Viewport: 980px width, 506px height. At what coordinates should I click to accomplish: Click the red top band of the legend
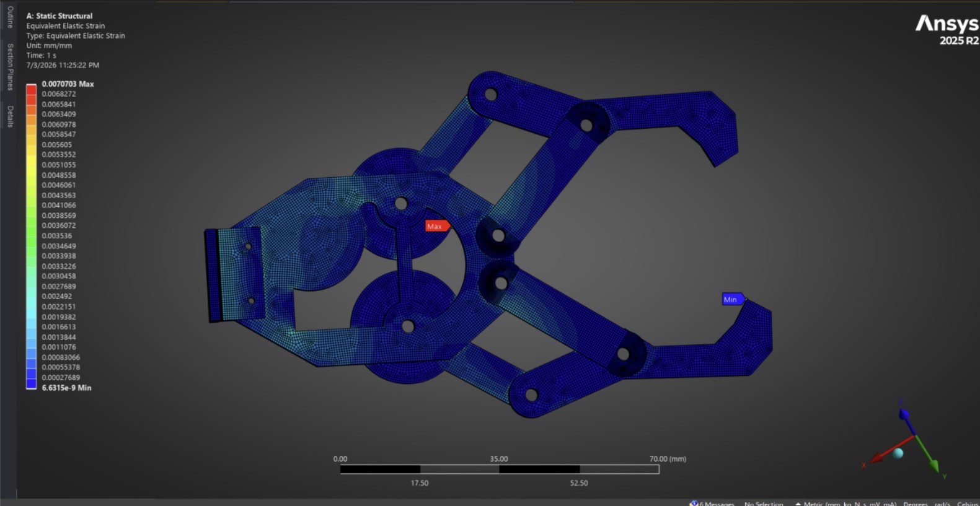pyautogui.click(x=31, y=89)
